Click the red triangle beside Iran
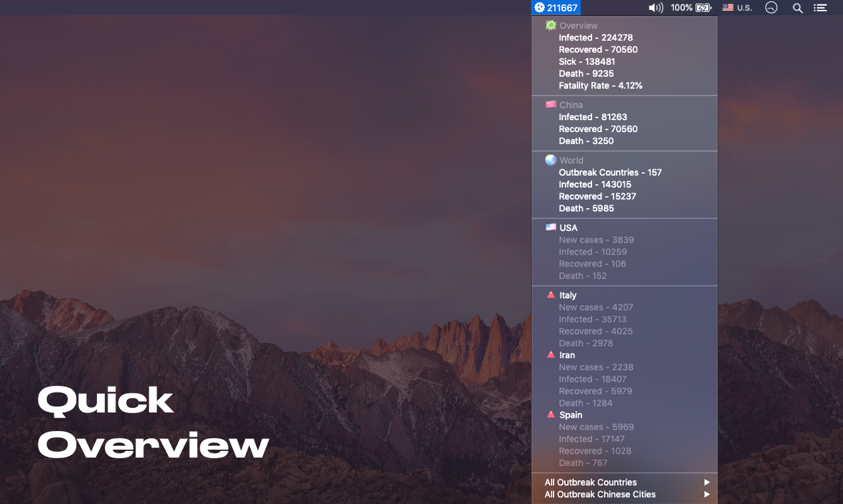Viewport: 843px width, 504px height. point(550,355)
